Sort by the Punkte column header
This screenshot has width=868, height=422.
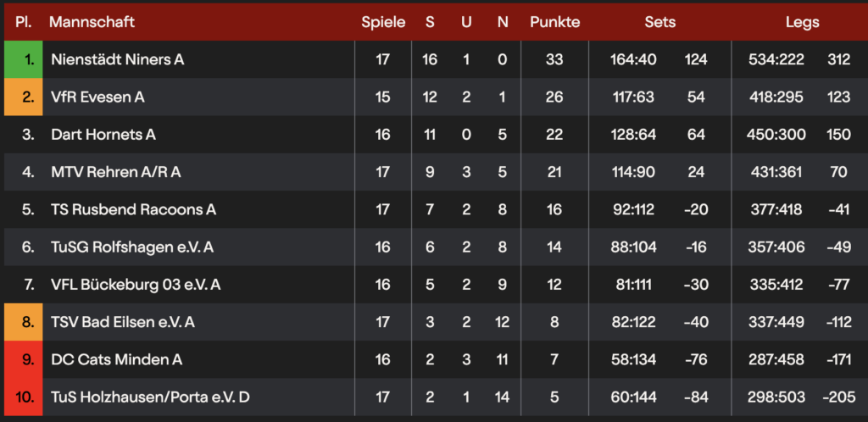coord(554,22)
